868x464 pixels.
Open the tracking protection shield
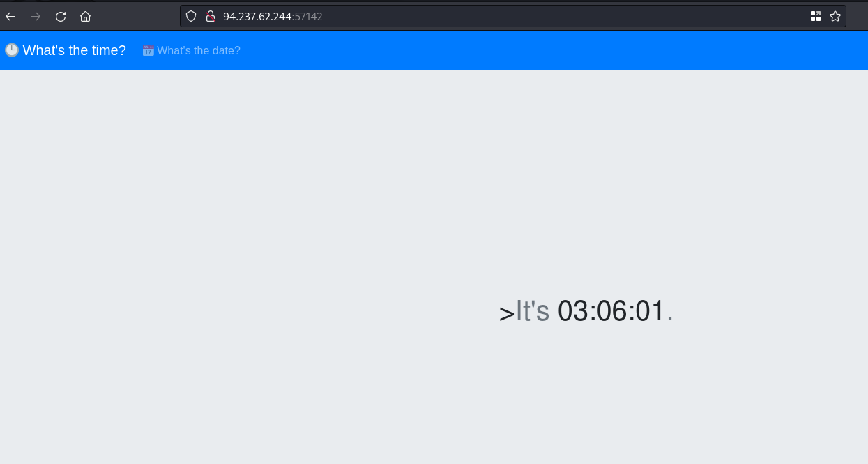(191, 16)
